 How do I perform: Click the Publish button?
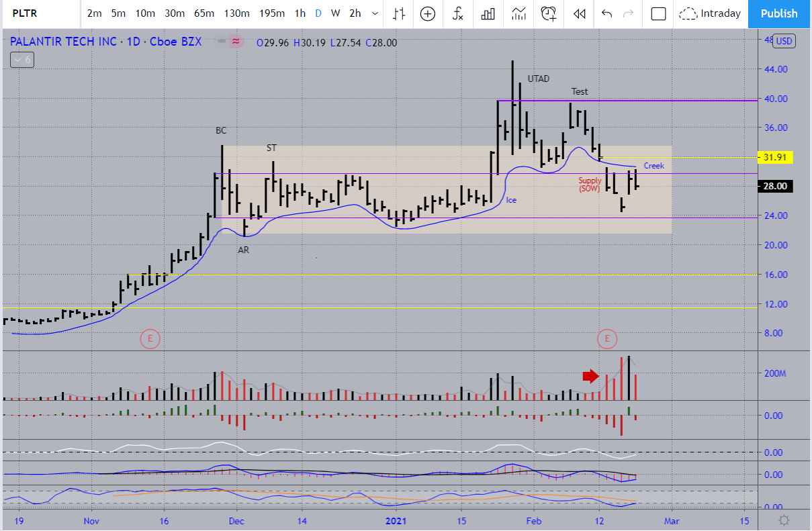pos(779,13)
